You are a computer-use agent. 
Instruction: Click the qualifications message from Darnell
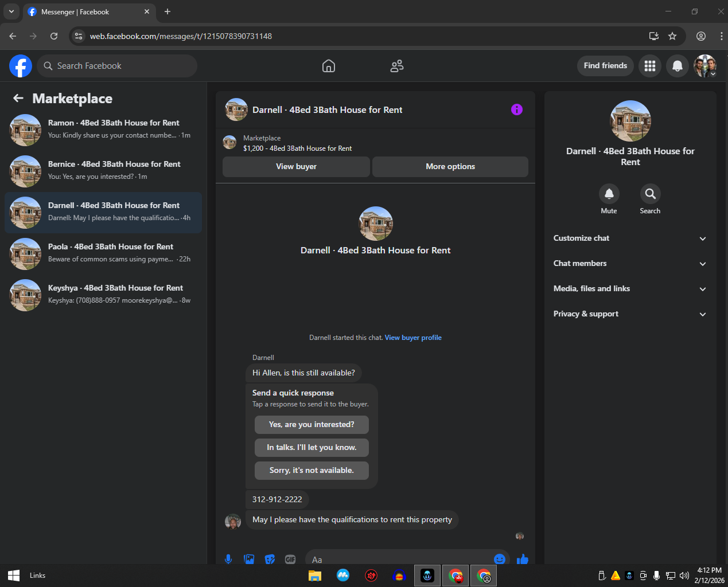click(352, 520)
